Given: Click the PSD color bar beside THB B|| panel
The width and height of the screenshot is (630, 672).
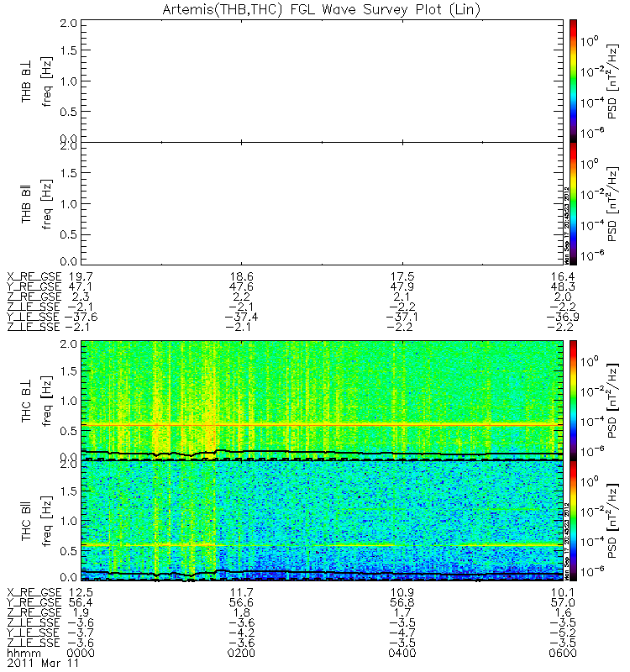Looking at the screenshot, I should coord(573,203).
